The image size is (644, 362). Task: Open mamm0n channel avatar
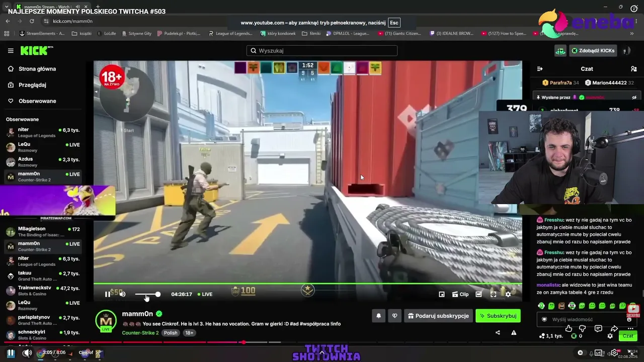click(106, 321)
